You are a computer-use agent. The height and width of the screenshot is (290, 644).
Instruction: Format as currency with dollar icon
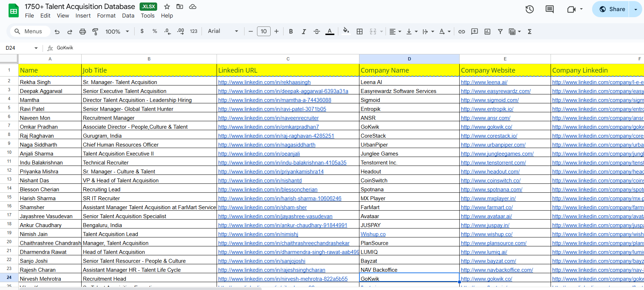coord(142,31)
